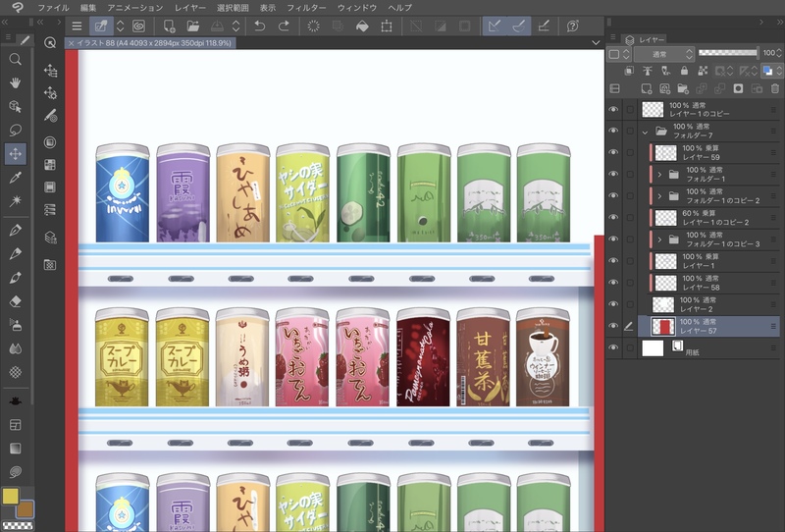Click the Undo arrow in the command bar
785x532 pixels.
[259, 26]
